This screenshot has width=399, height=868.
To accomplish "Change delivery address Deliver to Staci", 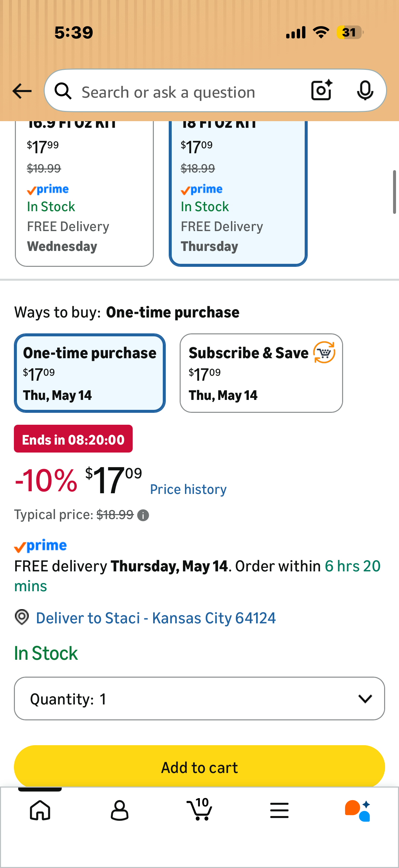I will tap(155, 618).
